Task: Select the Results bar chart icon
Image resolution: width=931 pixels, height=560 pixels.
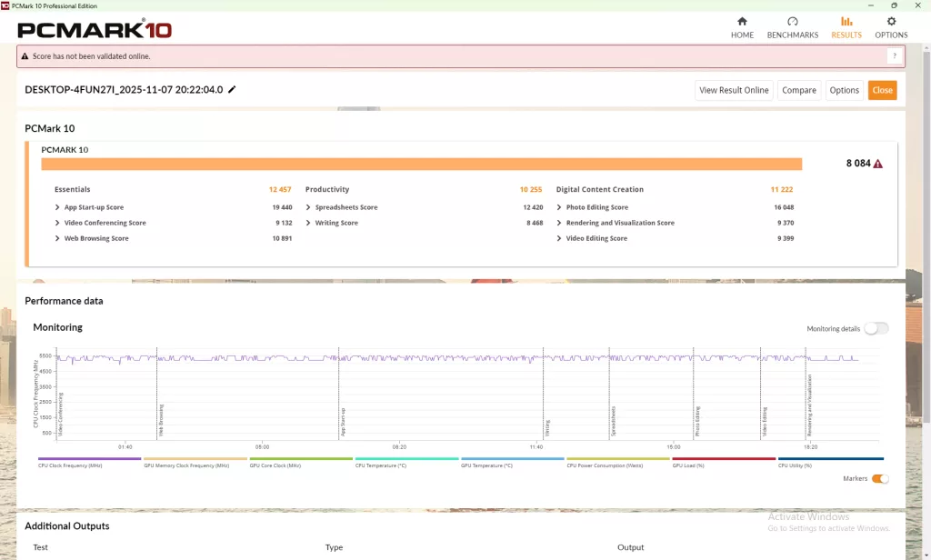Action: tap(846, 22)
